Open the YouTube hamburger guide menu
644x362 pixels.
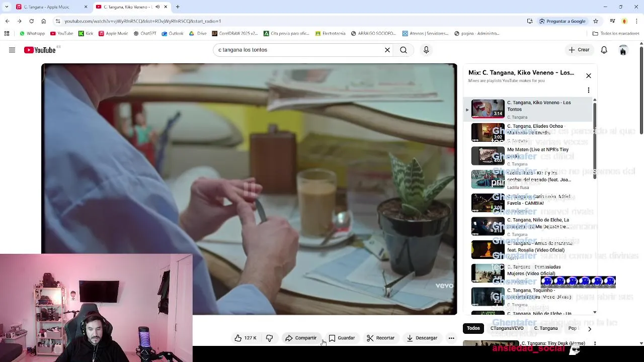click(12, 50)
